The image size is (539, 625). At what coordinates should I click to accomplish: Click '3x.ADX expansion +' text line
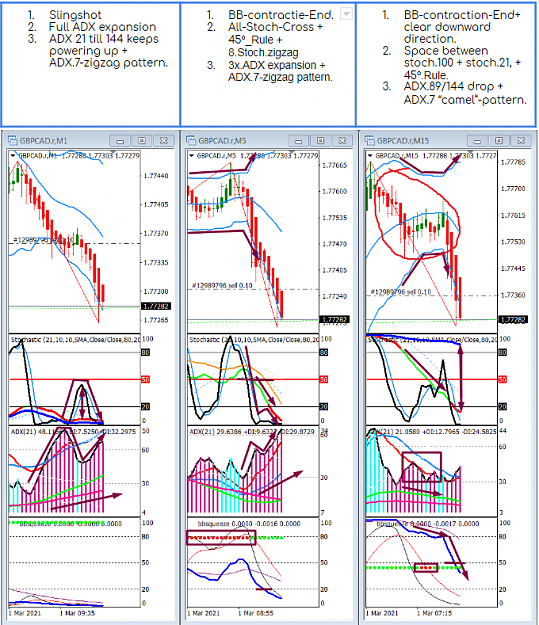coord(277,65)
